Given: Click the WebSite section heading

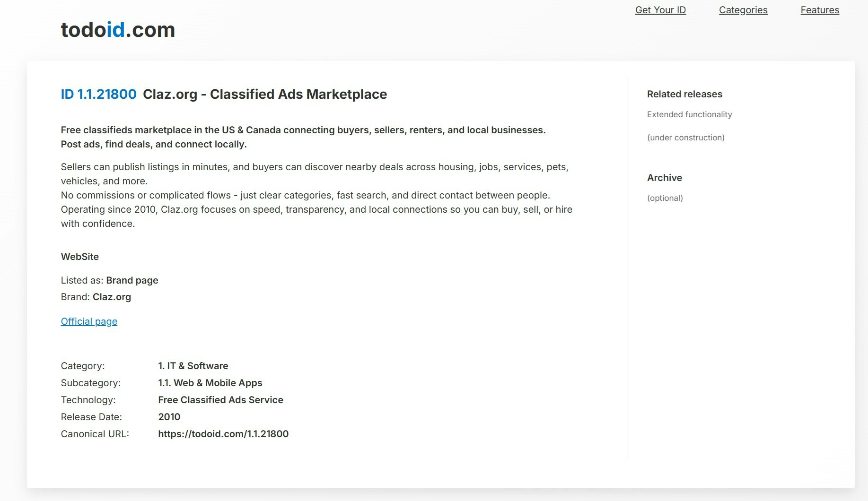Looking at the screenshot, I should (79, 257).
